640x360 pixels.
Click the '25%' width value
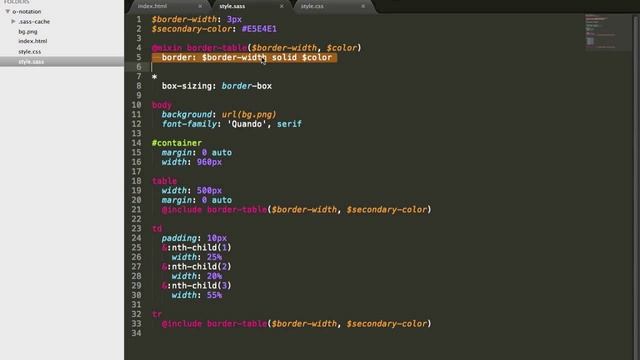pos(214,257)
